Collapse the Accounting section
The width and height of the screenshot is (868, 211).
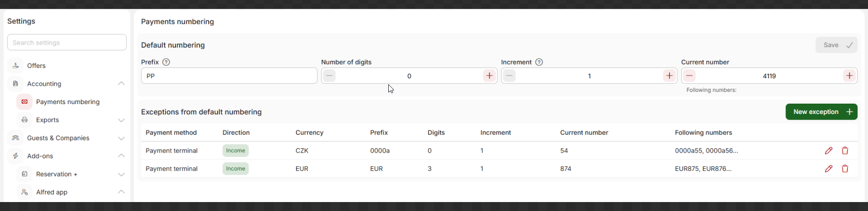[x=121, y=84]
